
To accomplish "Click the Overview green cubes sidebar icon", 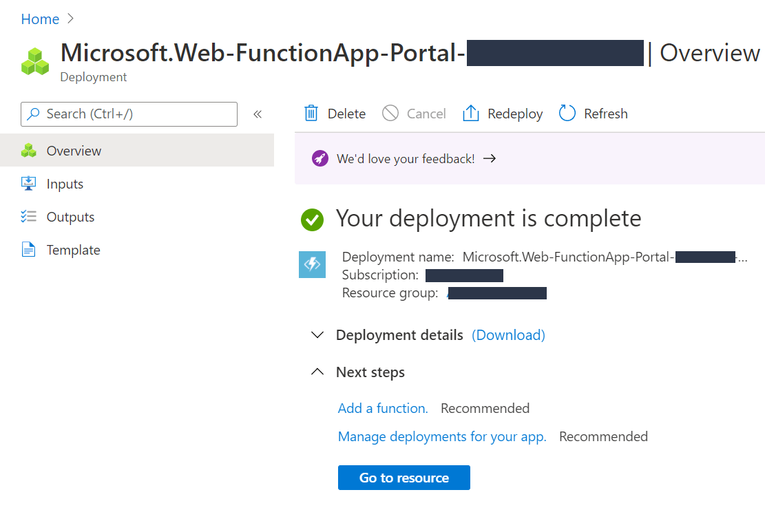I will coord(29,151).
